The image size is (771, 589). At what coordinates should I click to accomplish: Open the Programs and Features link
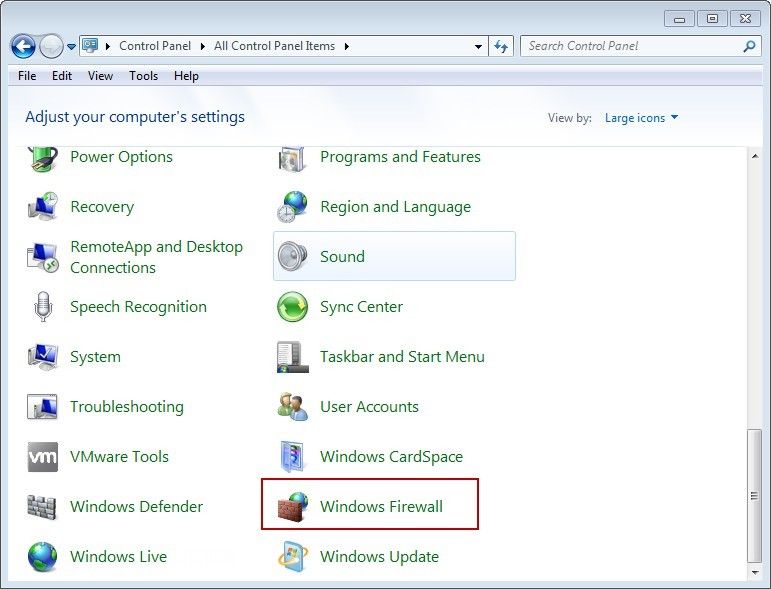pyautogui.click(x=400, y=157)
